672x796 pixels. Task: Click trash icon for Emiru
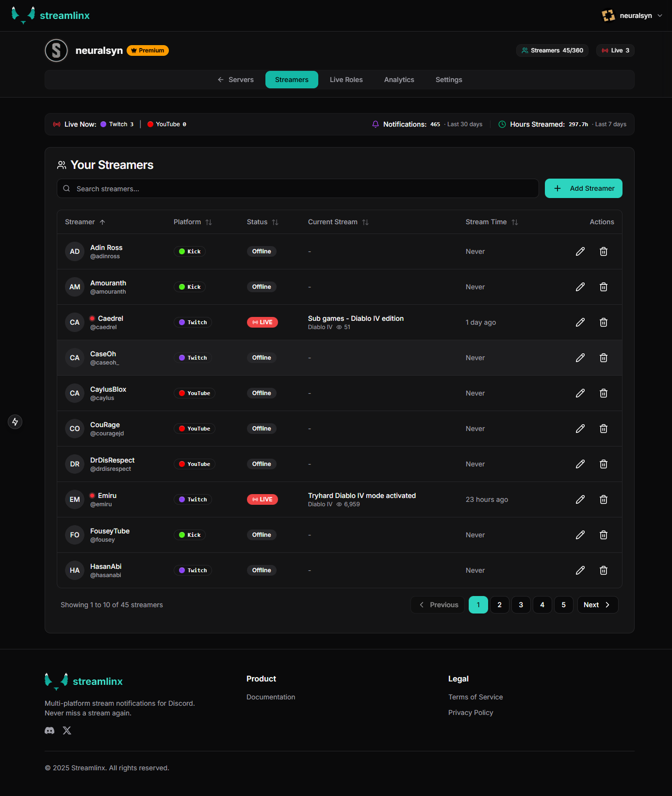tap(603, 499)
